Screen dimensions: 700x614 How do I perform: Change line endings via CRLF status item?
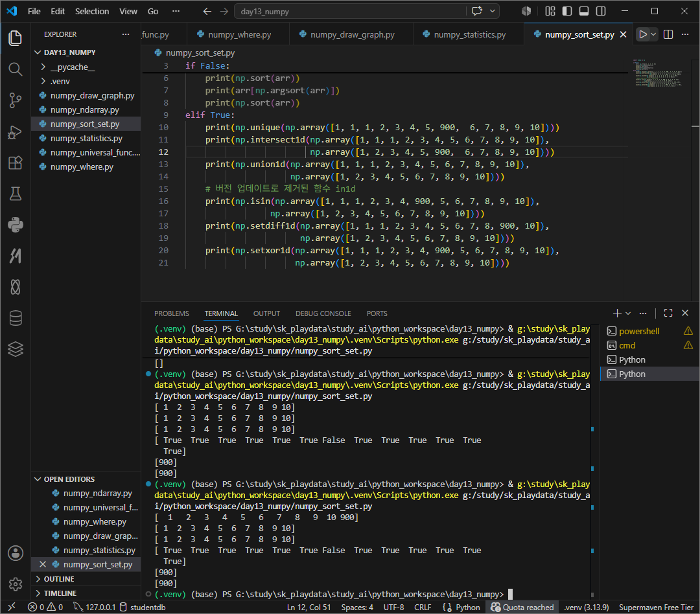click(423, 607)
